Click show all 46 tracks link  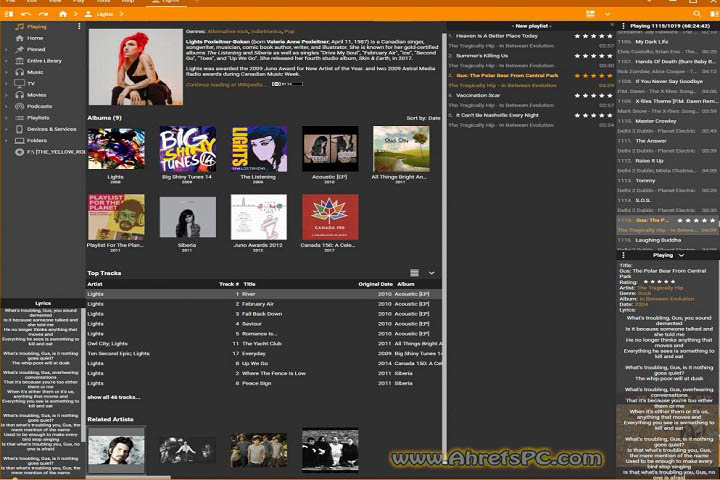tap(113, 397)
